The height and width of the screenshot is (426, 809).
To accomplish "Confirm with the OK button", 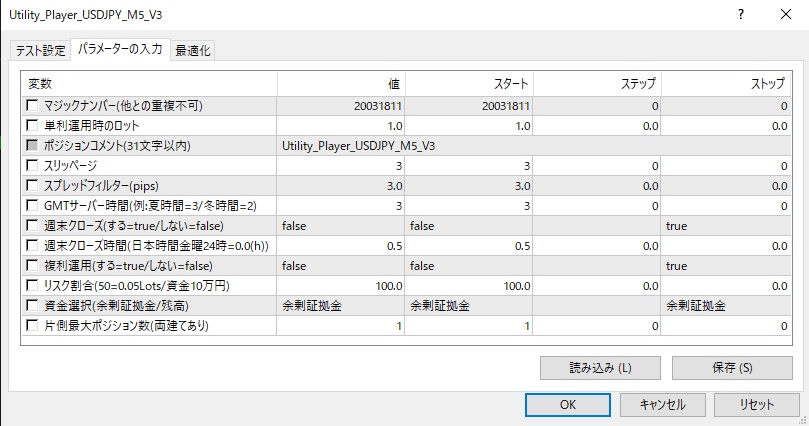I will coord(567,405).
